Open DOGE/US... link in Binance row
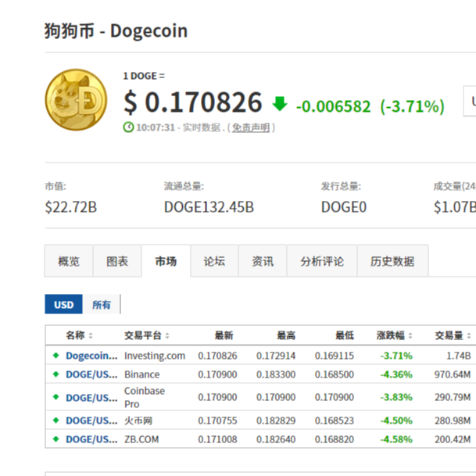The height and width of the screenshot is (476, 476). coord(91,374)
